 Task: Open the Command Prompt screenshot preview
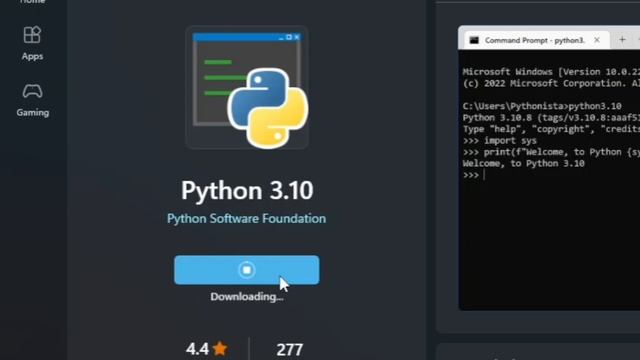pyautogui.click(x=549, y=168)
